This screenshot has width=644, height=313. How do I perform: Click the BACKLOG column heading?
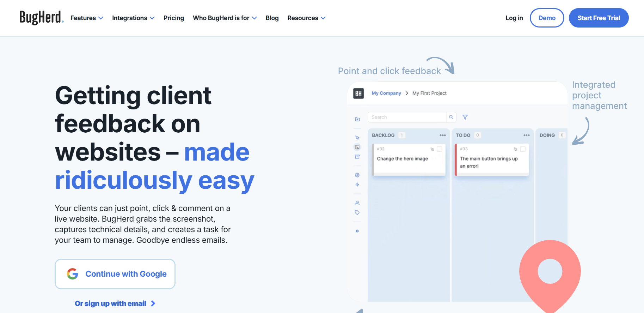tap(383, 135)
